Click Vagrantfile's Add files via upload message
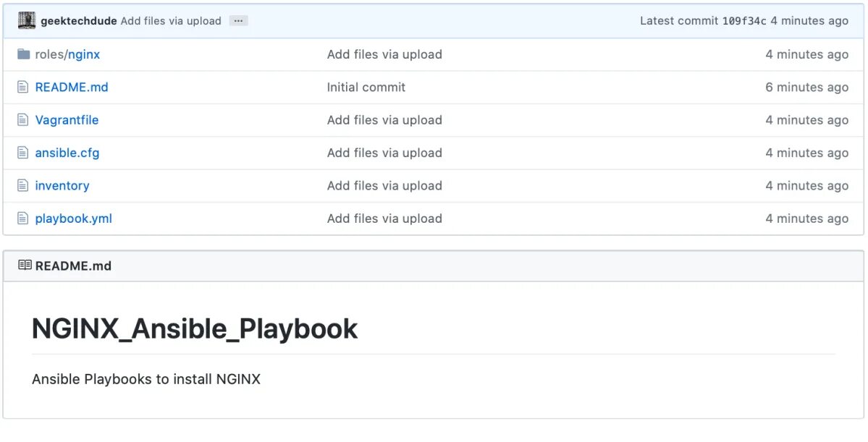 (x=384, y=120)
